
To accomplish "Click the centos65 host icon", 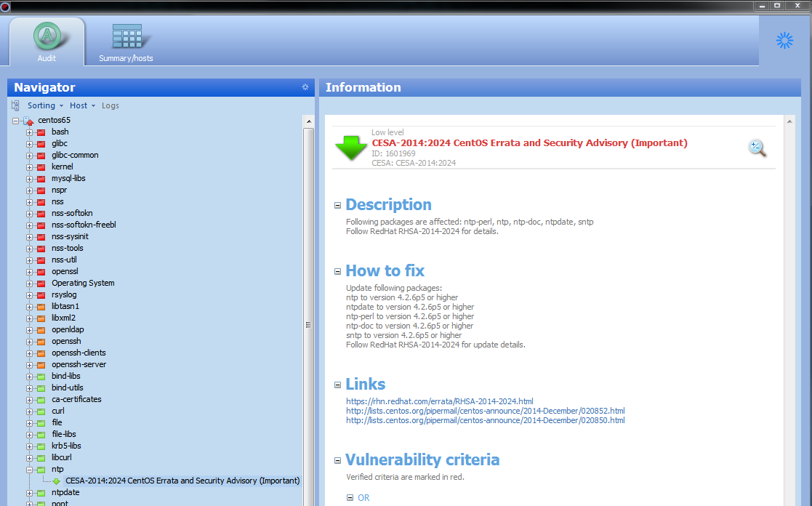I will point(28,121).
